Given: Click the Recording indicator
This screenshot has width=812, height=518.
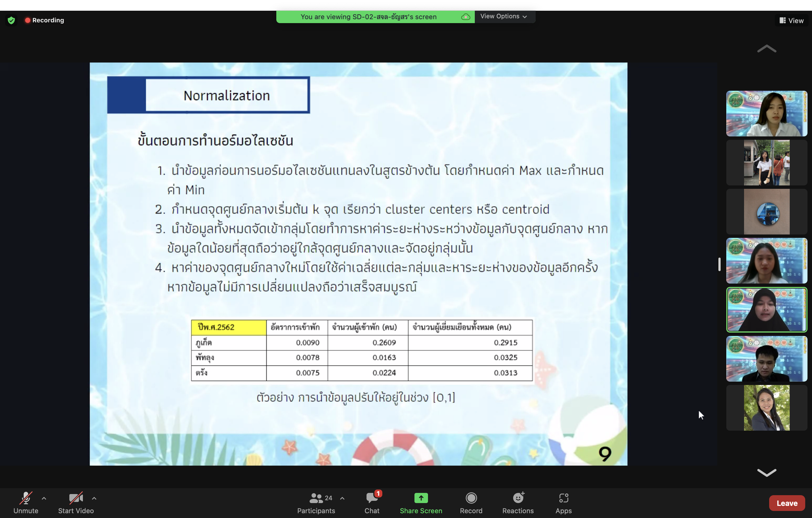Looking at the screenshot, I should (x=44, y=20).
